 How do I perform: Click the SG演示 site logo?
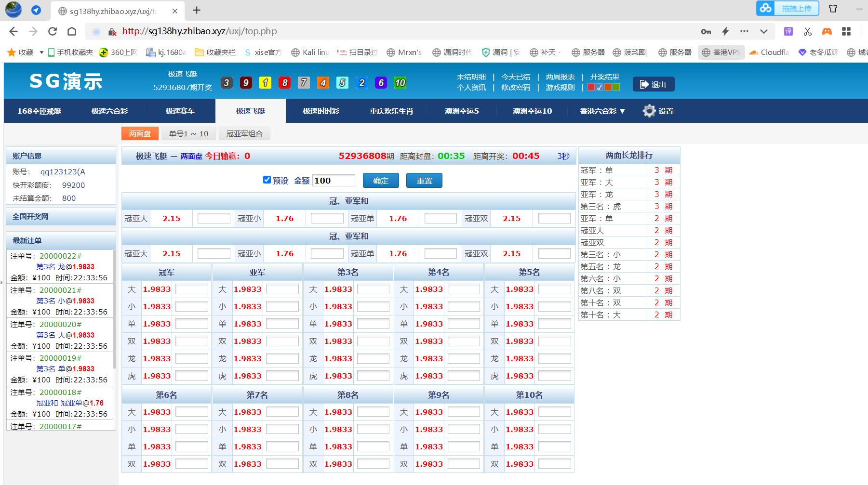[x=66, y=81]
